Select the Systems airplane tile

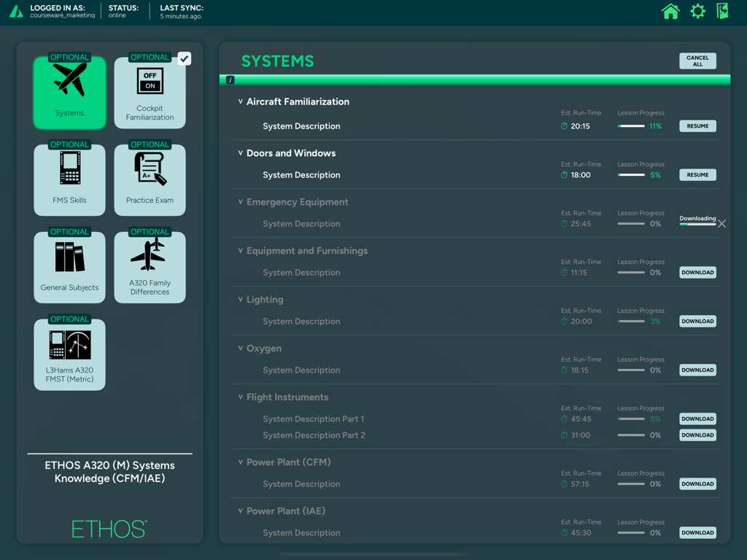(x=69, y=93)
